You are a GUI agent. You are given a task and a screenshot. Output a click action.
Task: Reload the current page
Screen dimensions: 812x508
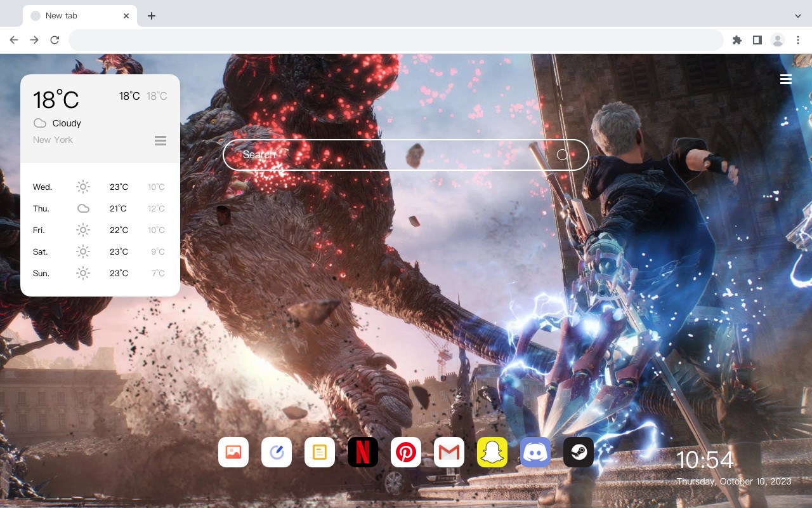pos(55,40)
